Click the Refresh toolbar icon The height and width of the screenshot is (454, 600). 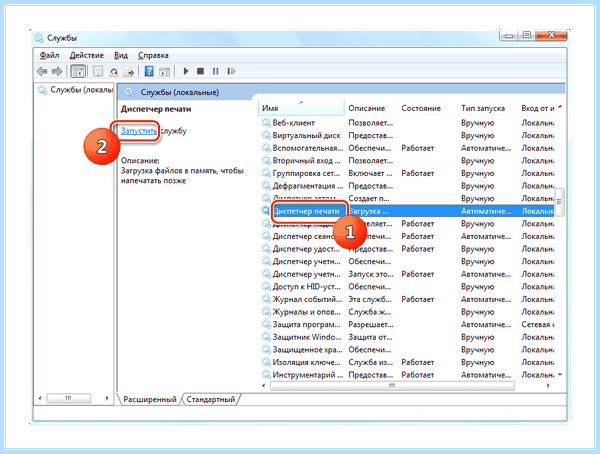pos(114,71)
